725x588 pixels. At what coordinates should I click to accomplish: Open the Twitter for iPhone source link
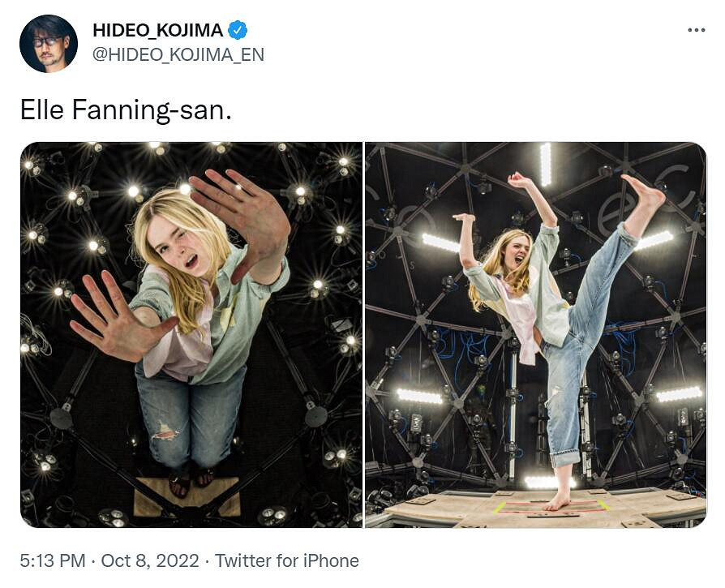(x=287, y=560)
